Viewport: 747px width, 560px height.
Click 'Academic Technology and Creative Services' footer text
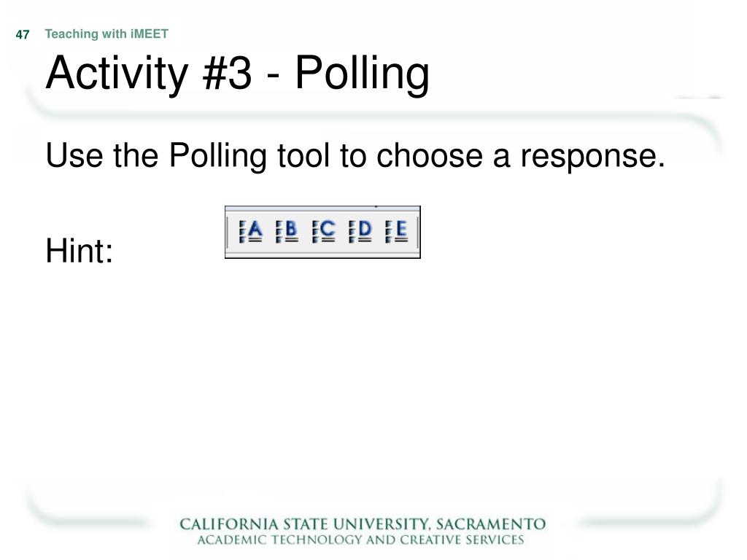[x=360, y=540]
